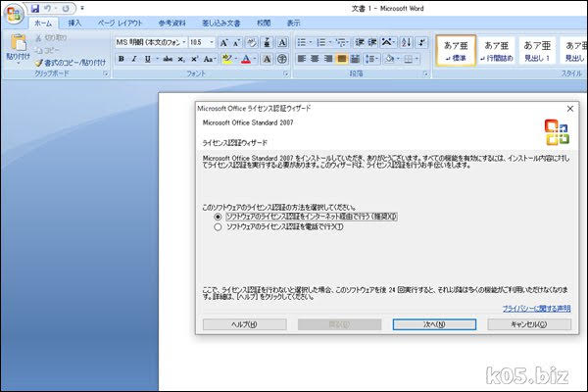This screenshot has width=588, height=392.
Task: Toggle underline formatting
Action: pyautogui.click(x=147, y=59)
